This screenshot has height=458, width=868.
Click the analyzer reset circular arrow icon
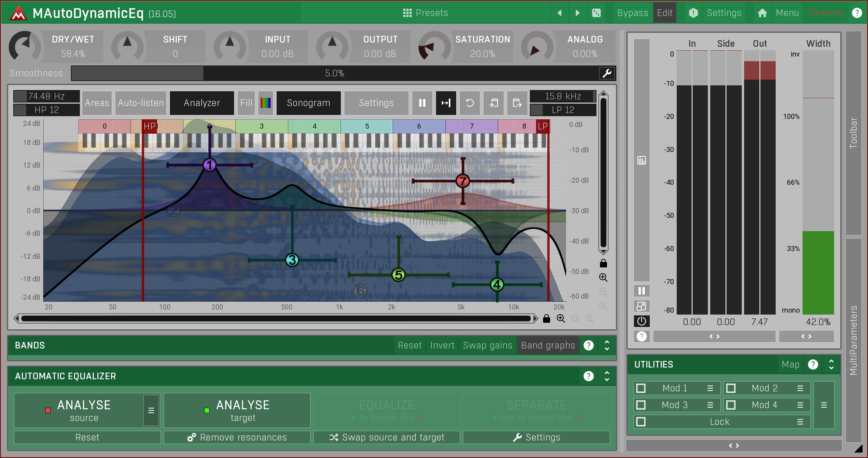(x=470, y=103)
